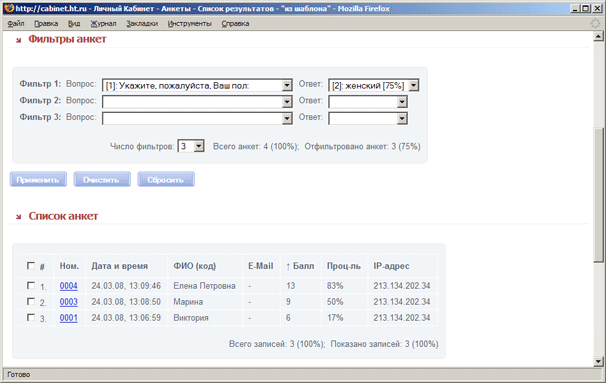Click the Очистить button
Image resolution: width=606 pixels, height=383 pixels.
coord(102,179)
